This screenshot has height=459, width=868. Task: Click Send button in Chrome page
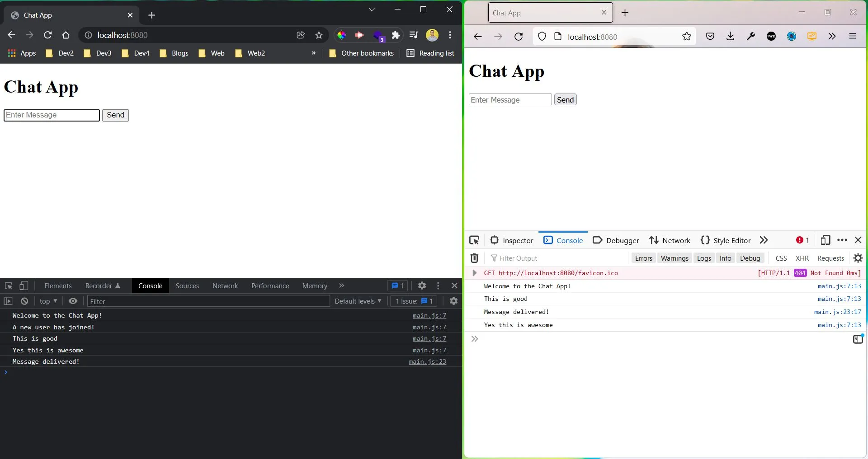tap(115, 115)
